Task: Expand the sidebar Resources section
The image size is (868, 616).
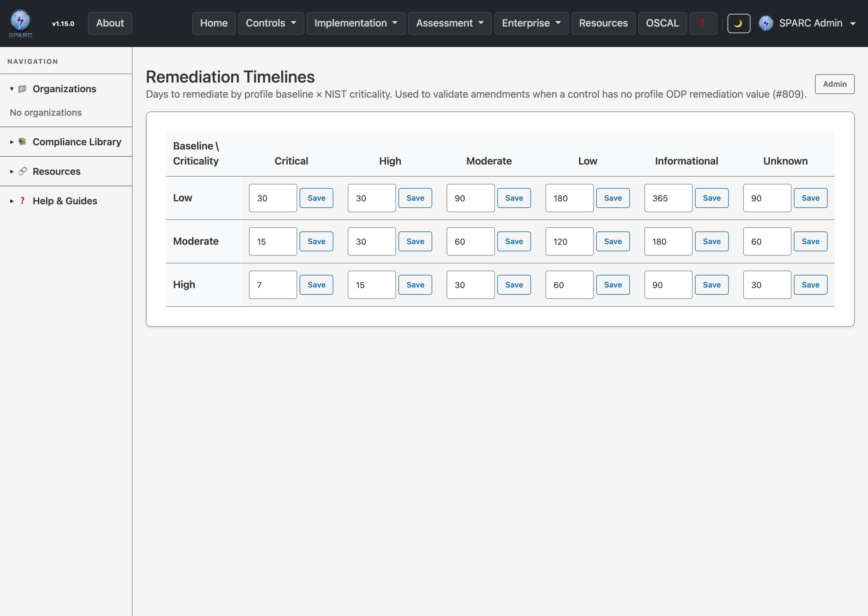Action: pos(12,171)
